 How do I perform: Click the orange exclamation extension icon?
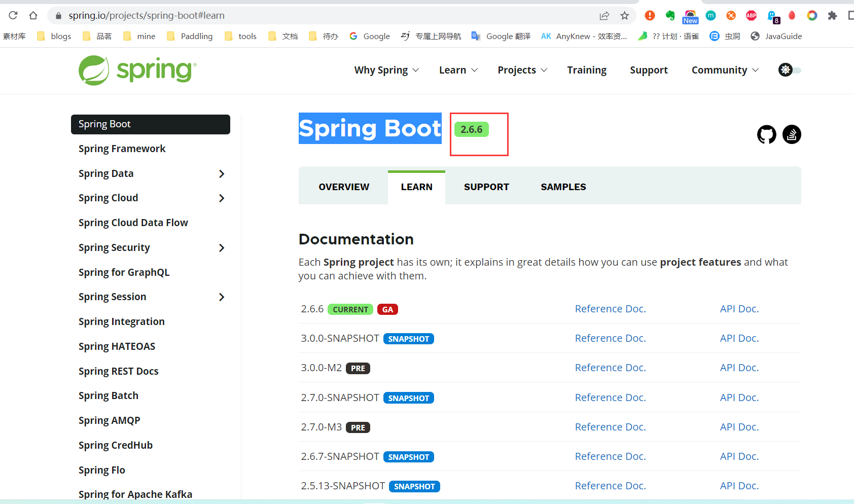coord(650,16)
